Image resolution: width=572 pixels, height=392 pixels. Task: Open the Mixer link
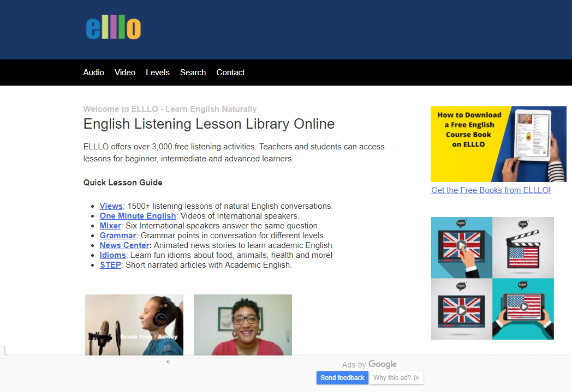coord(110,226)
